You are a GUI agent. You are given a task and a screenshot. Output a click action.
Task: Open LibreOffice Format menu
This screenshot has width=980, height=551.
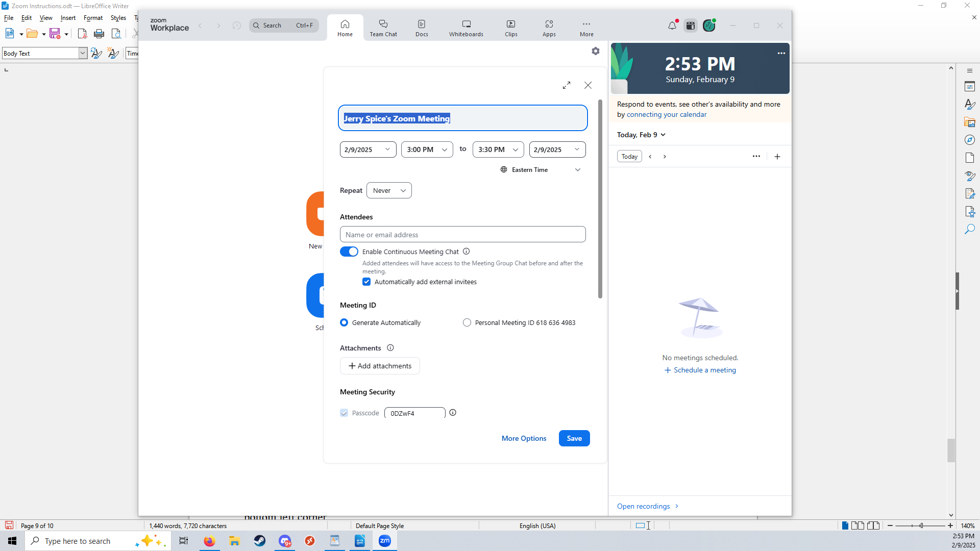pyautogui.click(x=93, y=18)
